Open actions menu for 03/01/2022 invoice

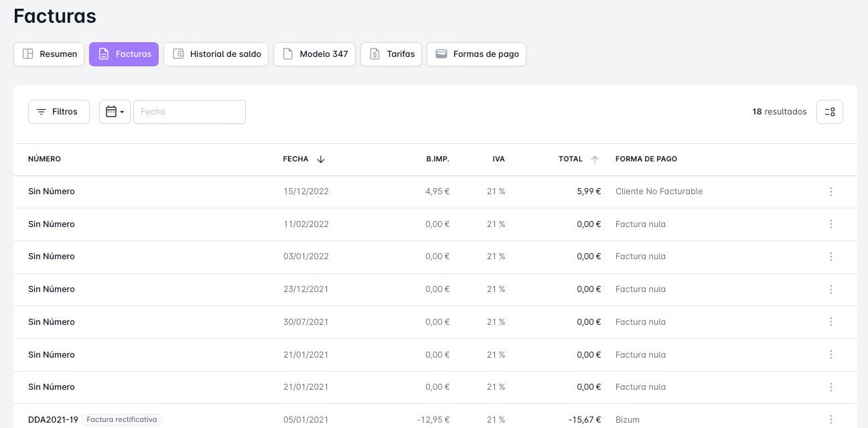click(x=830, y=257)
